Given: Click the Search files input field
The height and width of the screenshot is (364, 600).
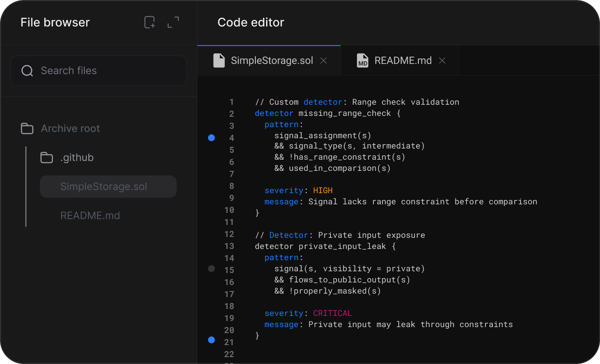Looking at the screenshot, I should [107, 71].
